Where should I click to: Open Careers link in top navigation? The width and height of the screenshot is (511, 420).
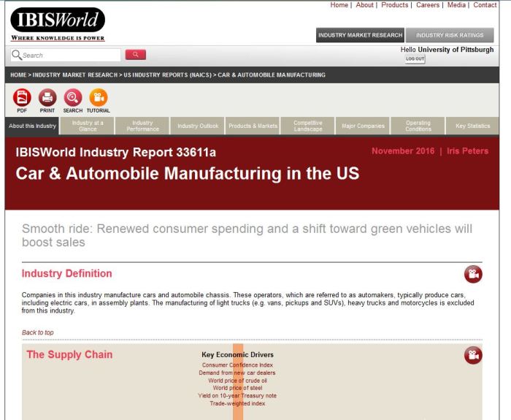click(428, 5)
